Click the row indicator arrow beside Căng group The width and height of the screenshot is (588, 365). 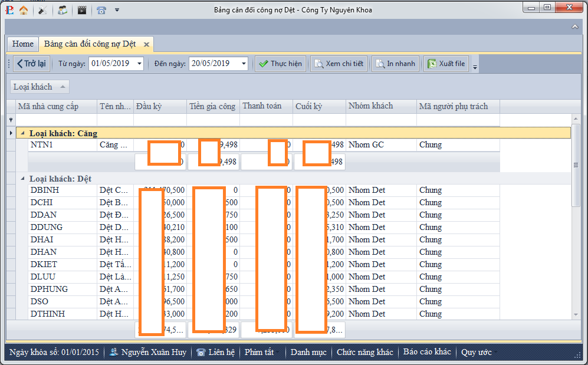[x=11, y=133]
